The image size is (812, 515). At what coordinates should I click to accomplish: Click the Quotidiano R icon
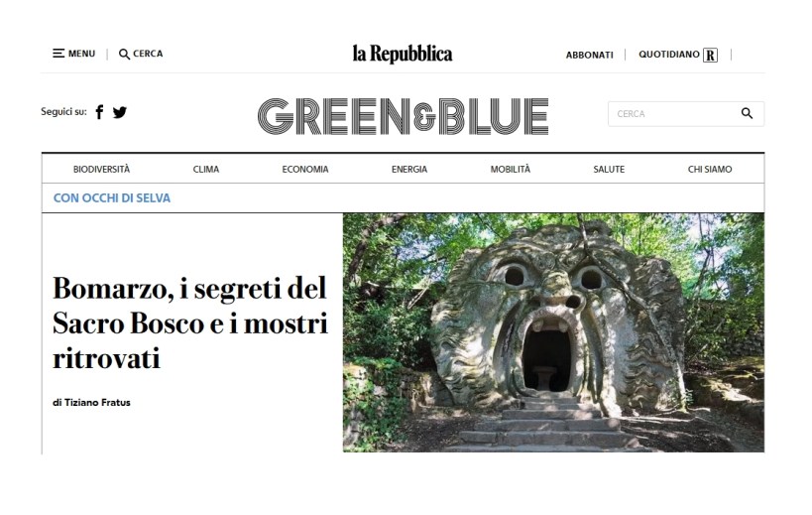coord(710,55)
